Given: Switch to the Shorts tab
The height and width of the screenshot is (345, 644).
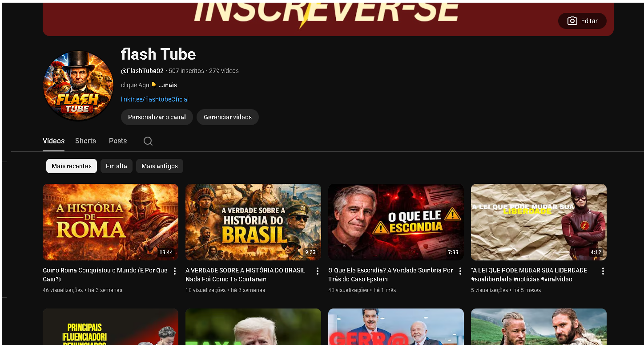Looking at the screenshot, I should [x=85, y=141].
